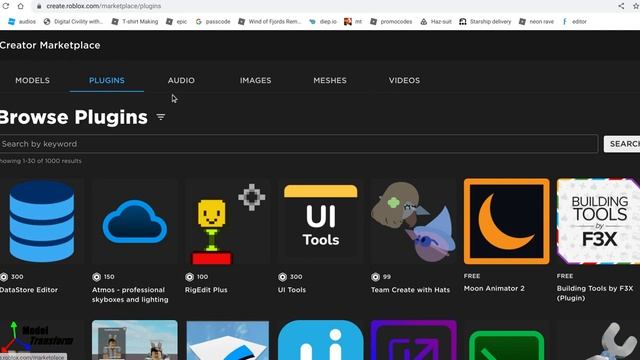Open the Moon Animator 2 title link
The height and width of the screenshot is (360, 640).
pyautogui.click(x=494, y=288)
